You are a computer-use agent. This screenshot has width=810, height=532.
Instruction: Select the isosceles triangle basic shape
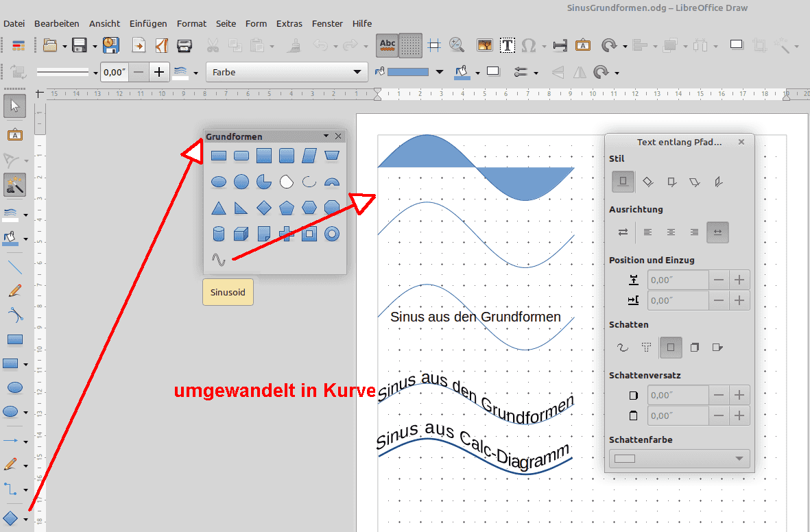pyautogui.click(x=219, y=208)
